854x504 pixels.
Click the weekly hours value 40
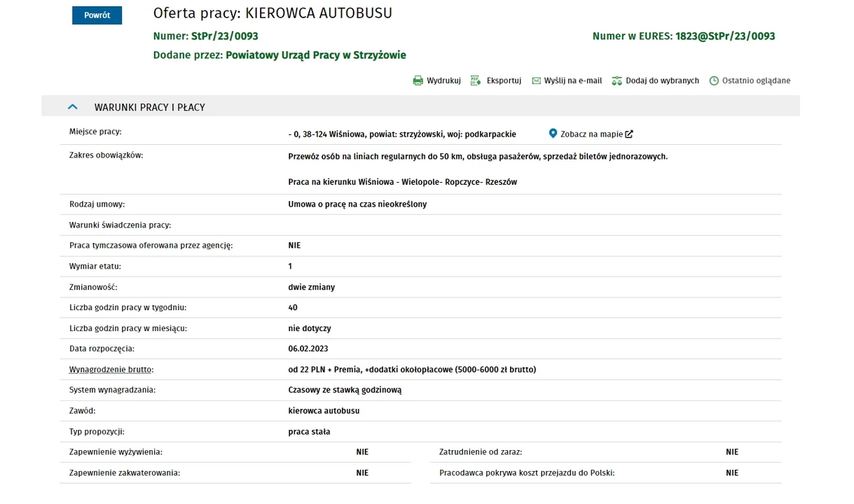[293, 307]
